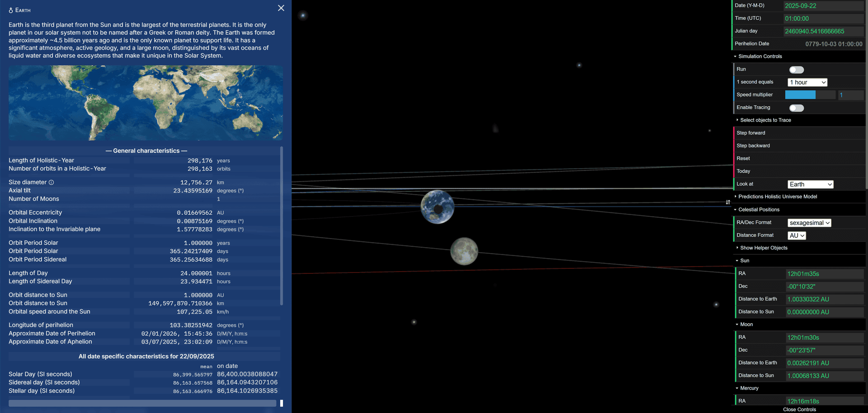868x413 pixels.
Task: Open the '1 second equals' dropdown
Action: [807, 82]
